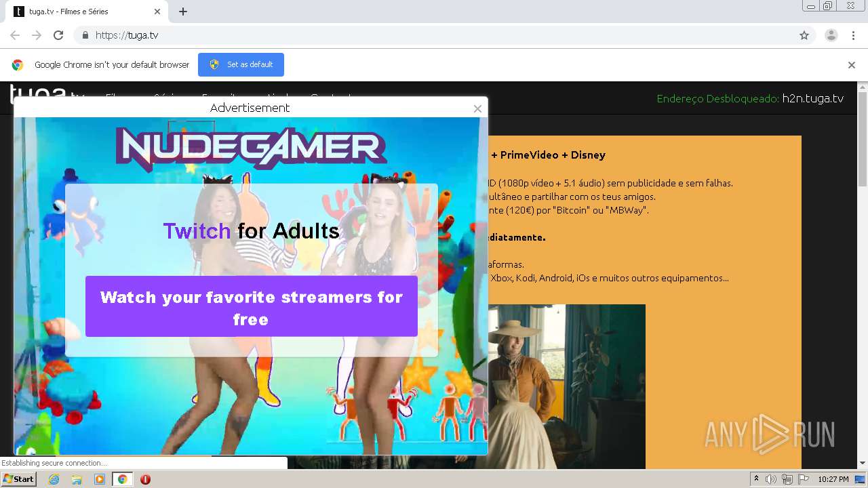Screen dimensions: 868x488
Task: Click the browser back arrow
Action: pos(15,35)
